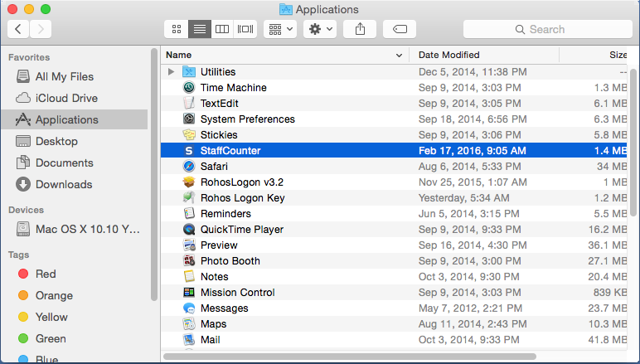Click the '839 KB' size value

point(610,293)
